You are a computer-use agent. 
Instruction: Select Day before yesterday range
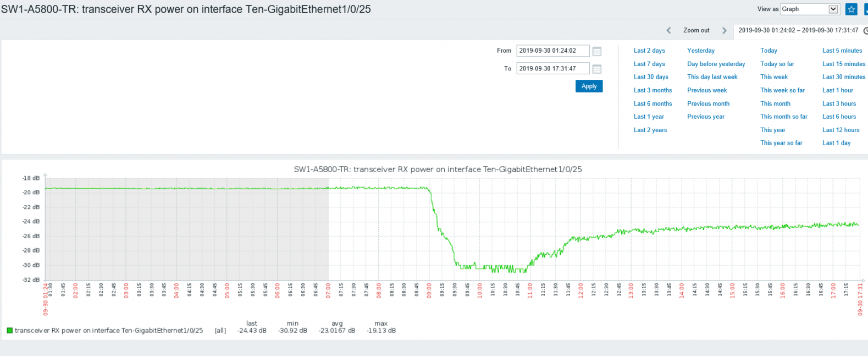716,64
